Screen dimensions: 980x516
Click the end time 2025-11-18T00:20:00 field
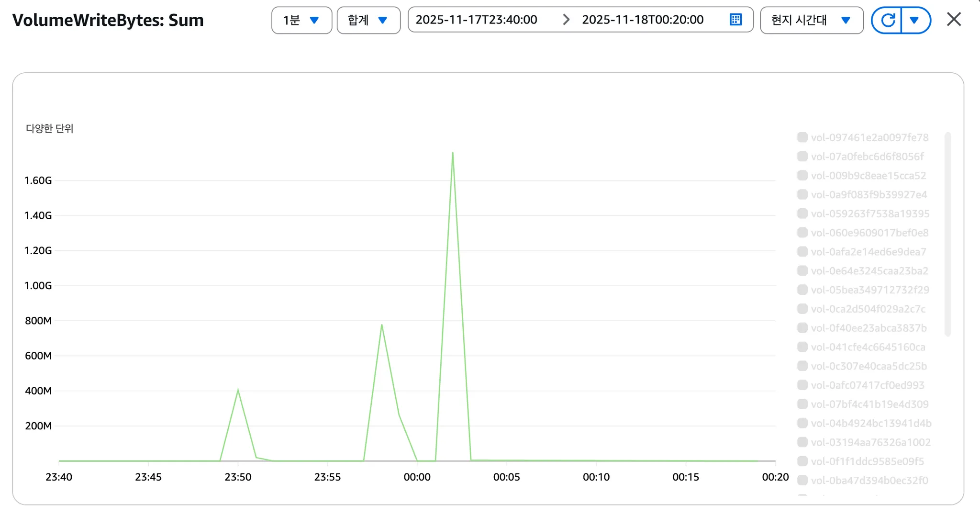click(643, 20)
